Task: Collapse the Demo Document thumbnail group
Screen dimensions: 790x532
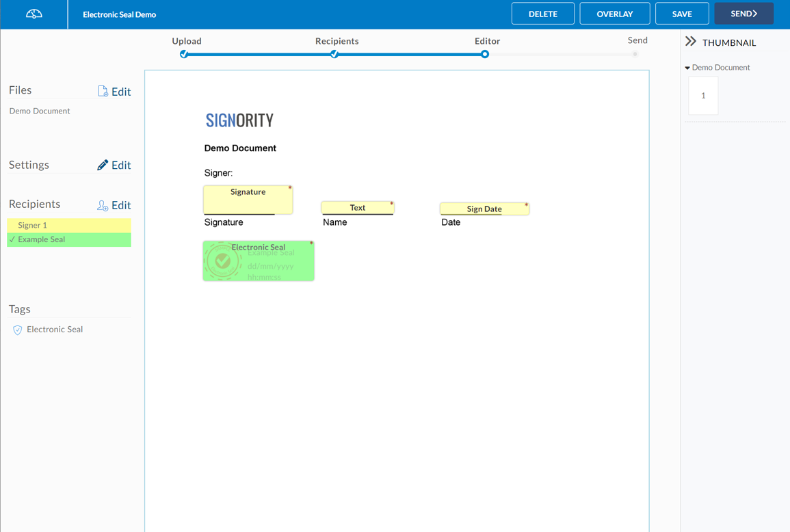Action: (x=687, y=68)
